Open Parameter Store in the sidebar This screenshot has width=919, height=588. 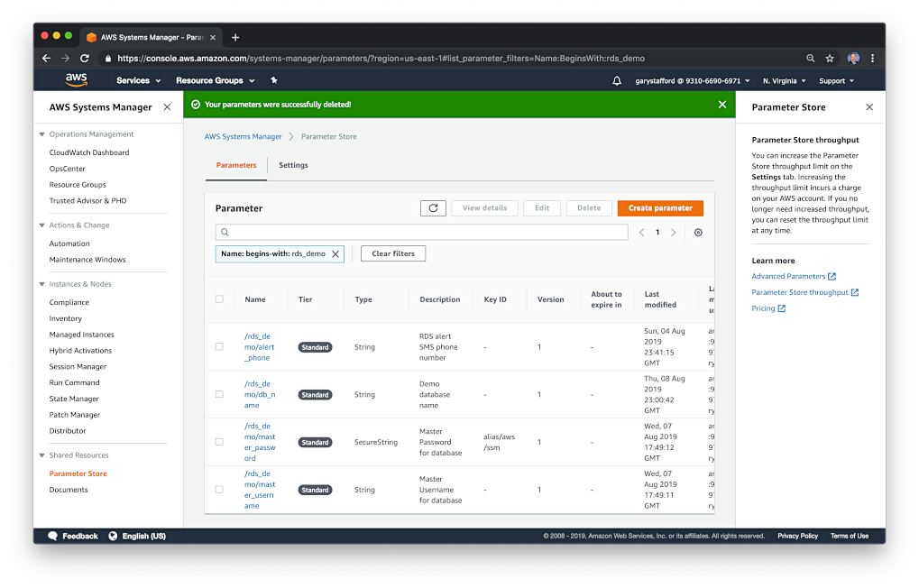coord(77,472)
